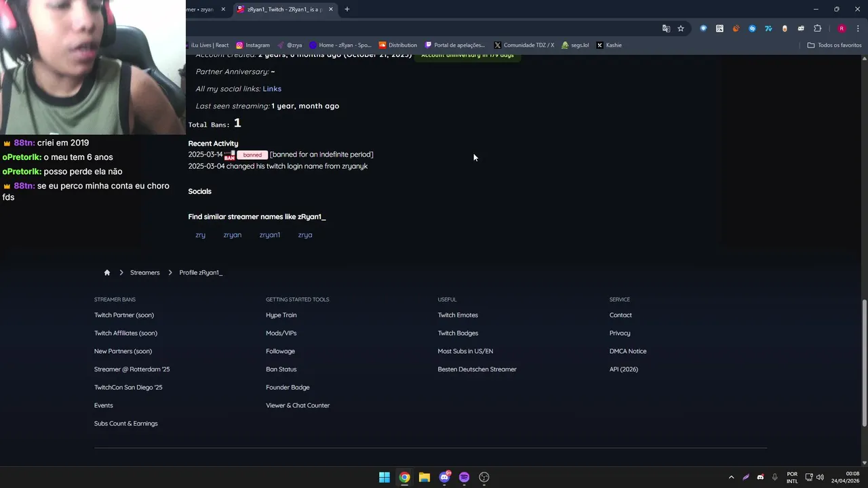The height and width of the screenshot is (488, 868).
Task: Open similar streamer name zrya
Action: pyautogui.click(x=305, y=235)
